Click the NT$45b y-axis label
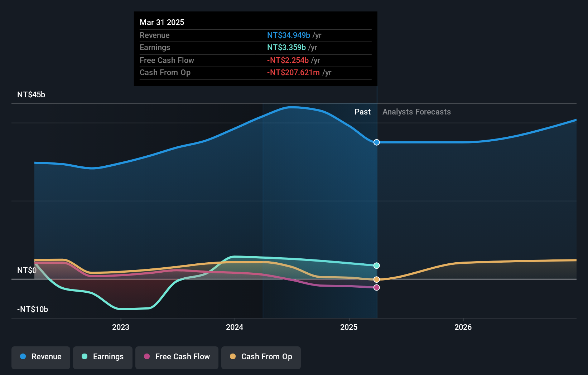This screenshot has width=588, height=375. [31, 94]
